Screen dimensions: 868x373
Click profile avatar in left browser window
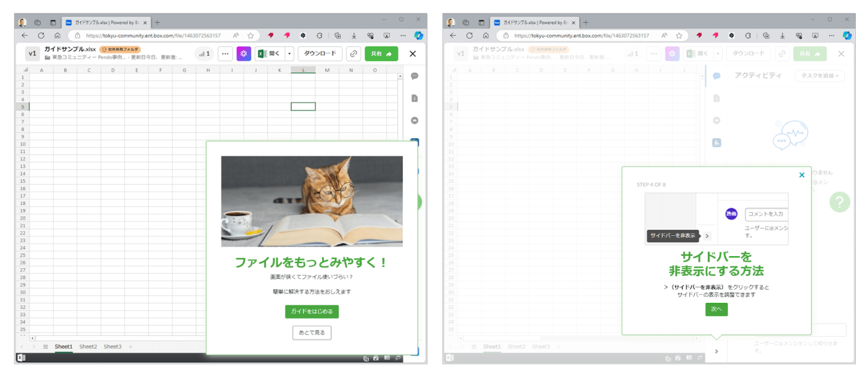tap(22, 22)
